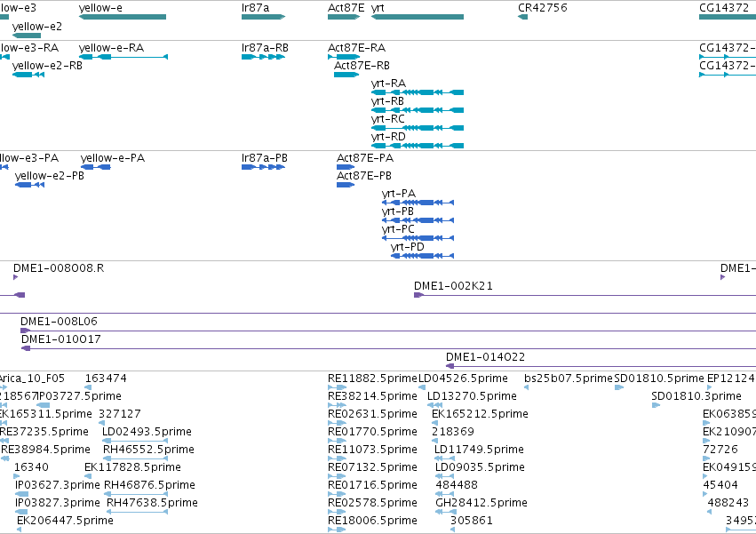Select the Ir87a-PB protein label

pos(265,158)
